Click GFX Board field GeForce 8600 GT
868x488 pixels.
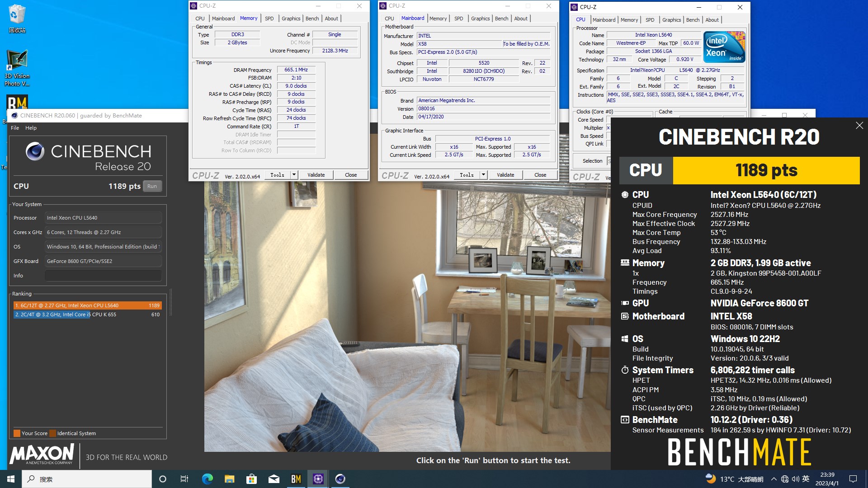(x=103, y=261)
